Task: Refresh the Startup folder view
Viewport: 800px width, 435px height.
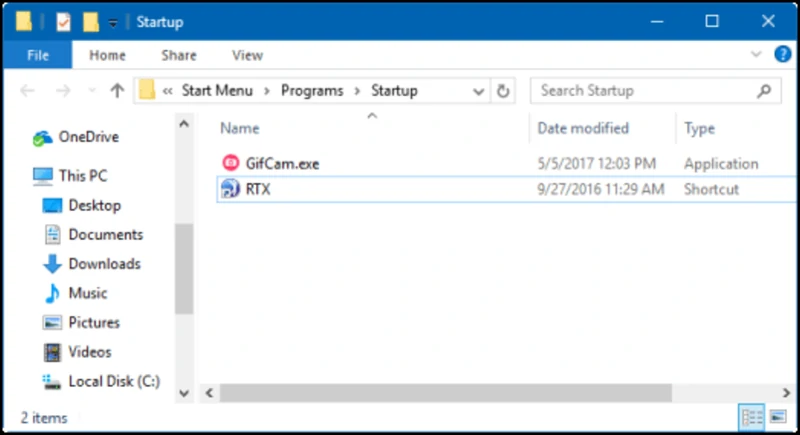Action: click(503, 91)
